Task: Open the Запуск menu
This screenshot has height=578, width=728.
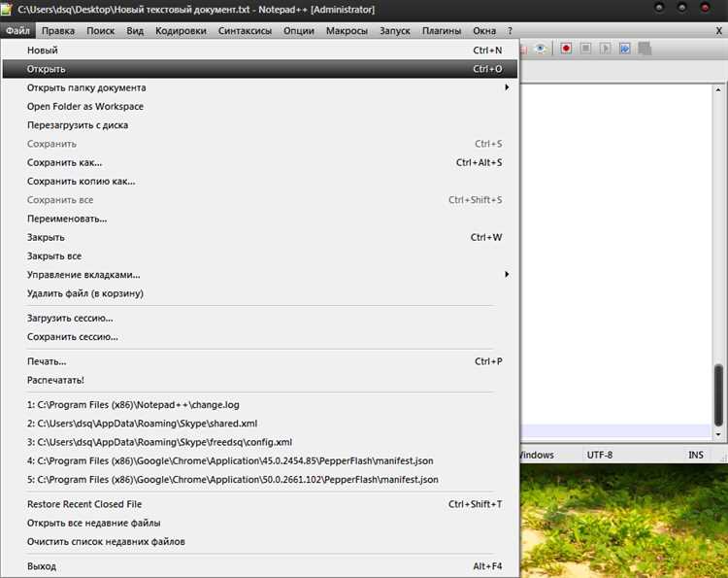Action: [395, 31]
